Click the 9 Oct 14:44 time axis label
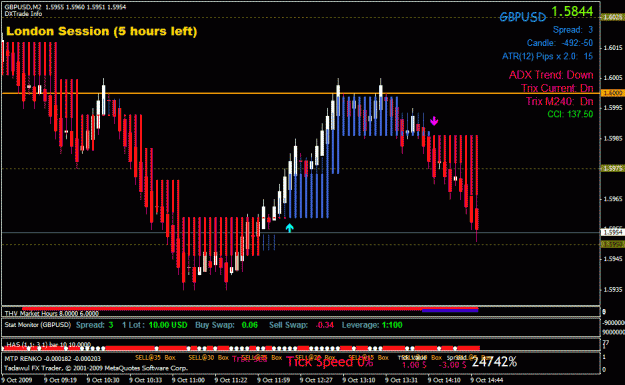The image size is (625, 385). click(487, 380)
